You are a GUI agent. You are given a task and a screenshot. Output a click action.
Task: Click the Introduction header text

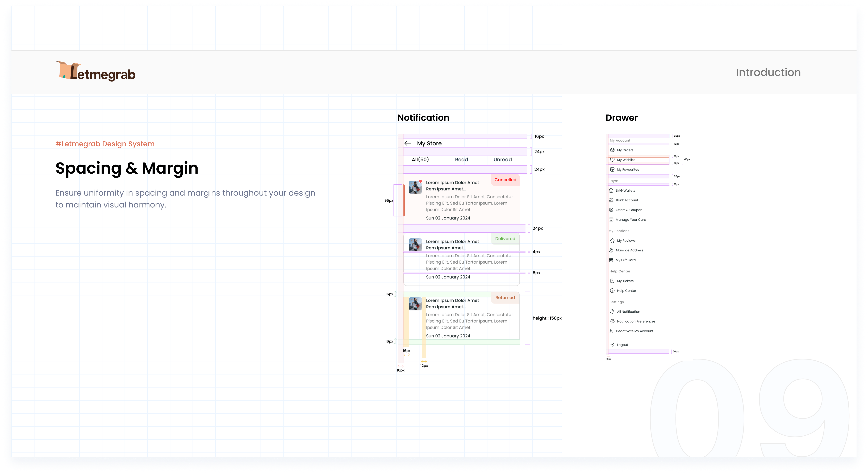pos(768,72)
